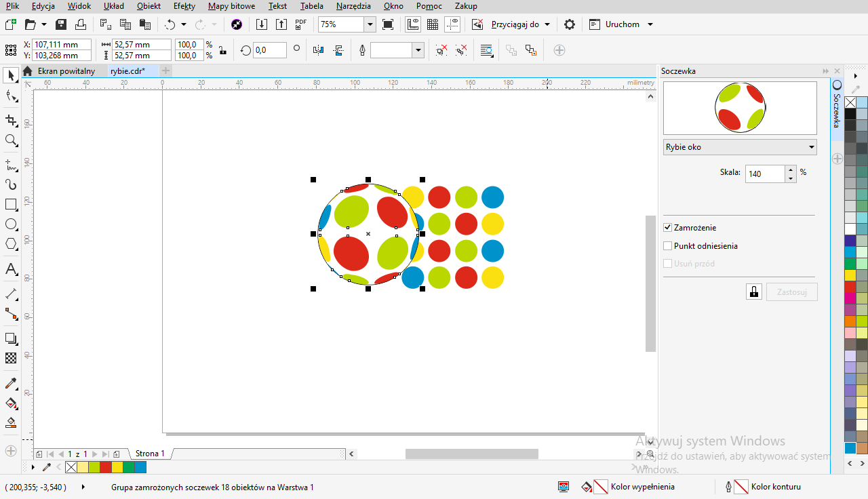Expand the 75% zoom level dropdown

coord(370,24)
